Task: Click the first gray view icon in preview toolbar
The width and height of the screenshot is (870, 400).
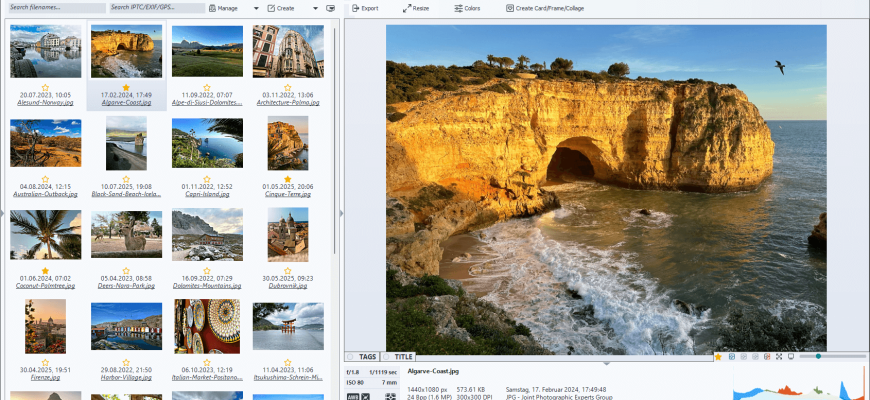Action: point(744,357)
